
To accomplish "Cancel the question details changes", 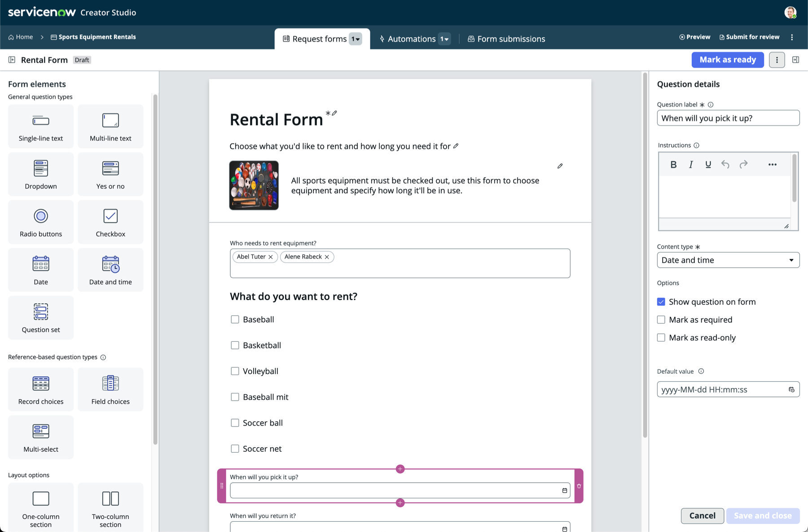I will 702,516.
